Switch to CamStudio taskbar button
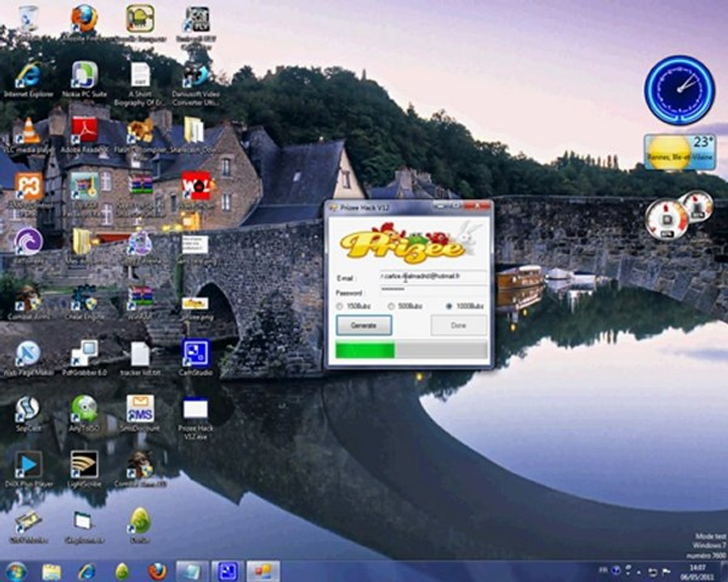 (227, 571)
